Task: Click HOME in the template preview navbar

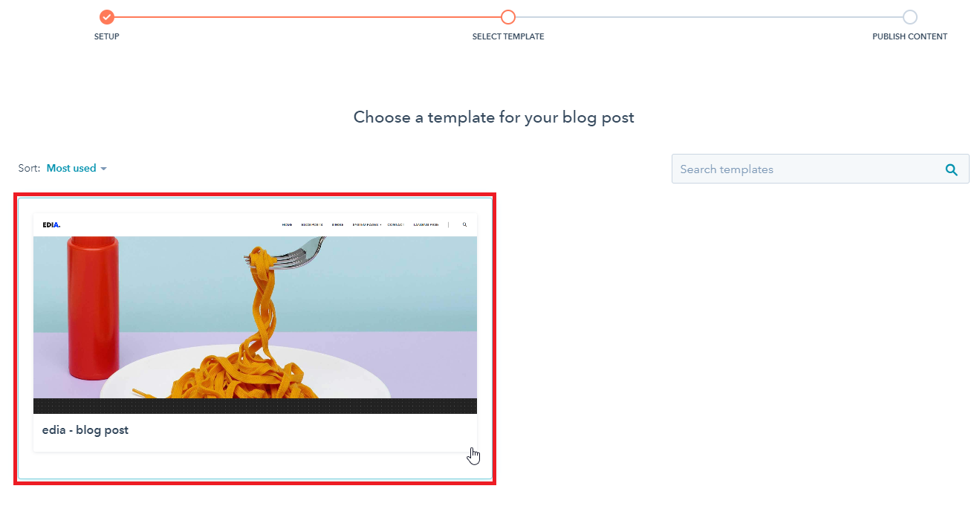Action: pos(287,224)
